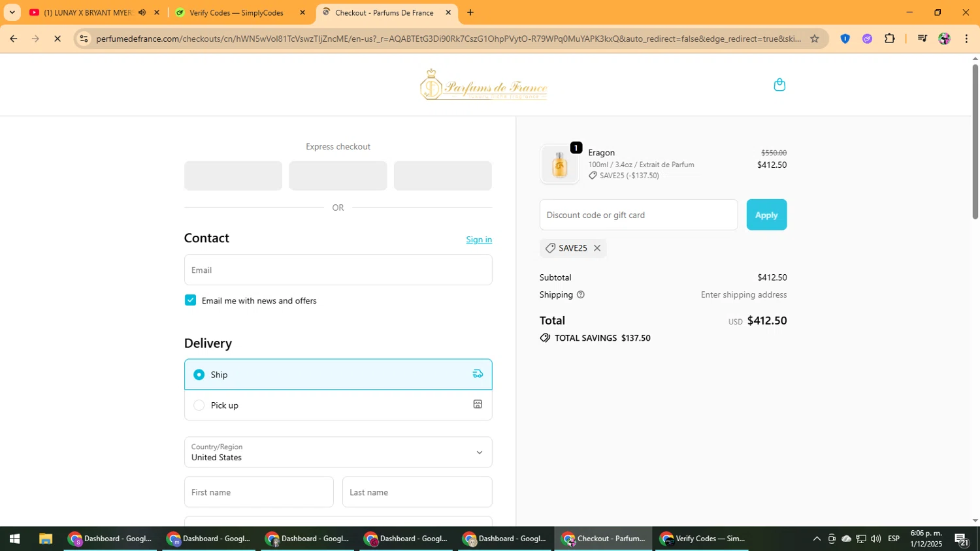Focus the Discount code or gift card field

click(638, 215)
